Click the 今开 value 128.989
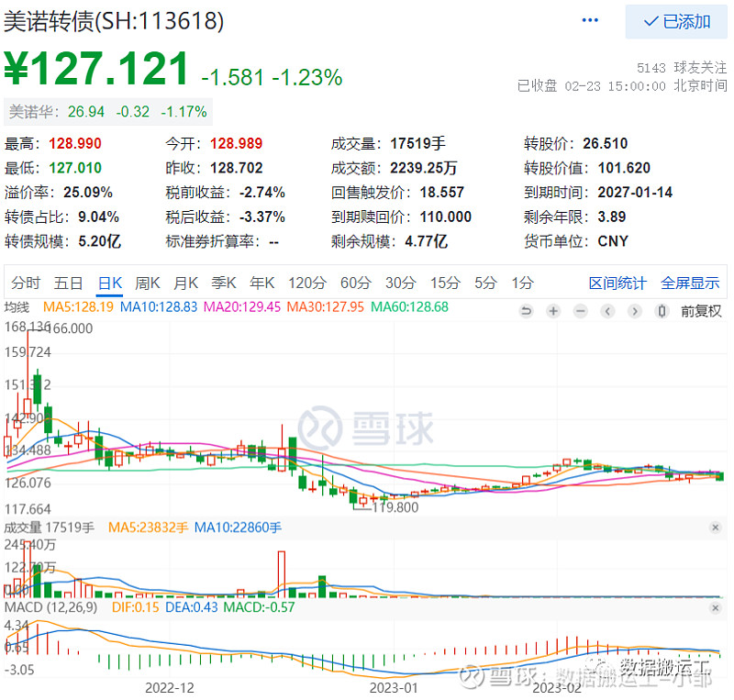This screenshot has width=734, height=700. [x=236, y=143]
